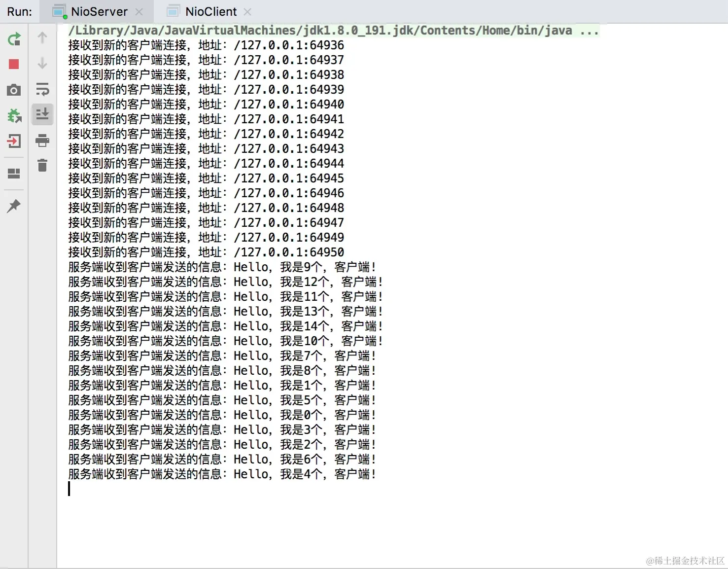728x569 pixels.
Task: Open the restore layout icon
Action: 14,173
